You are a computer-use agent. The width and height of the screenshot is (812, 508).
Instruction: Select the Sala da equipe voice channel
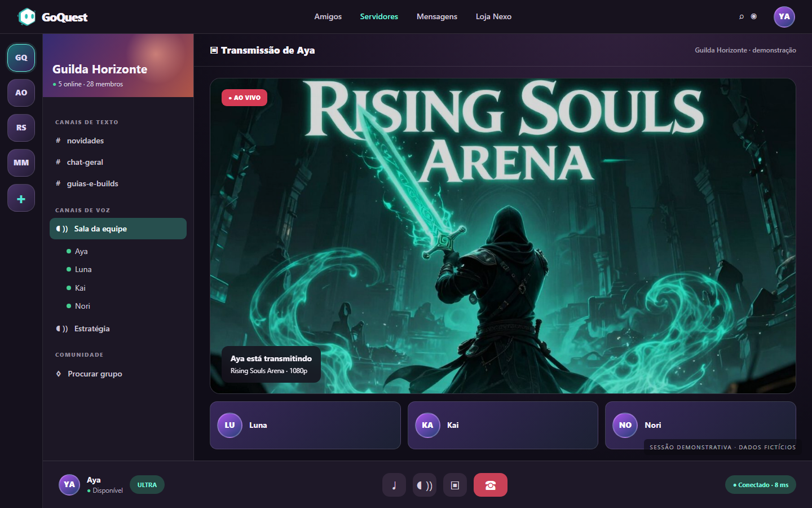point(118,229)
